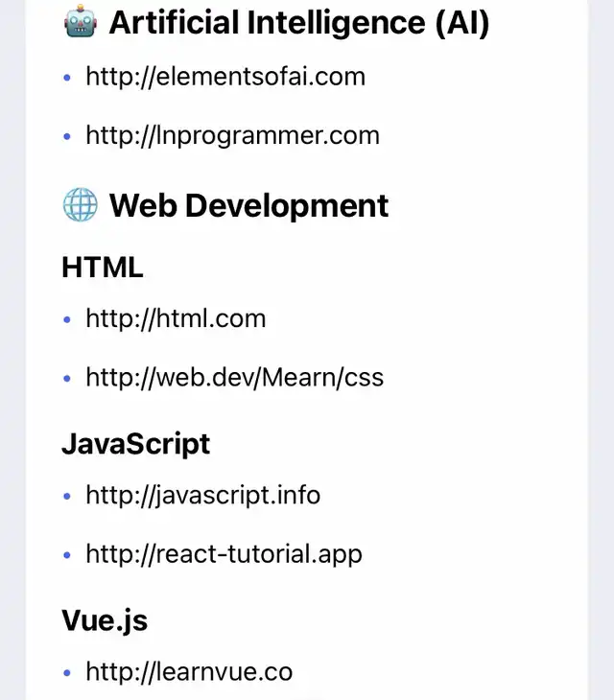The image size is (614, 700).
Task: Open the react-tutorial.app link
Action: (224, 554)
